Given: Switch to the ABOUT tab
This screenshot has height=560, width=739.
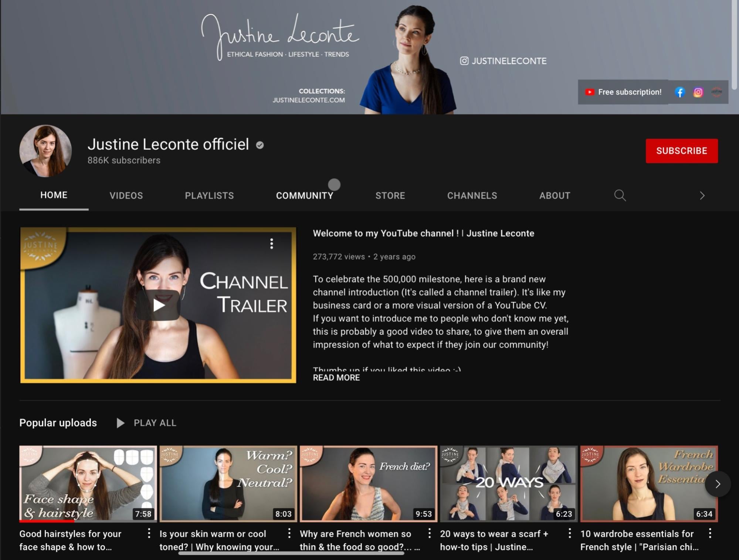Looking at the screenshot, I should (555, 195).
